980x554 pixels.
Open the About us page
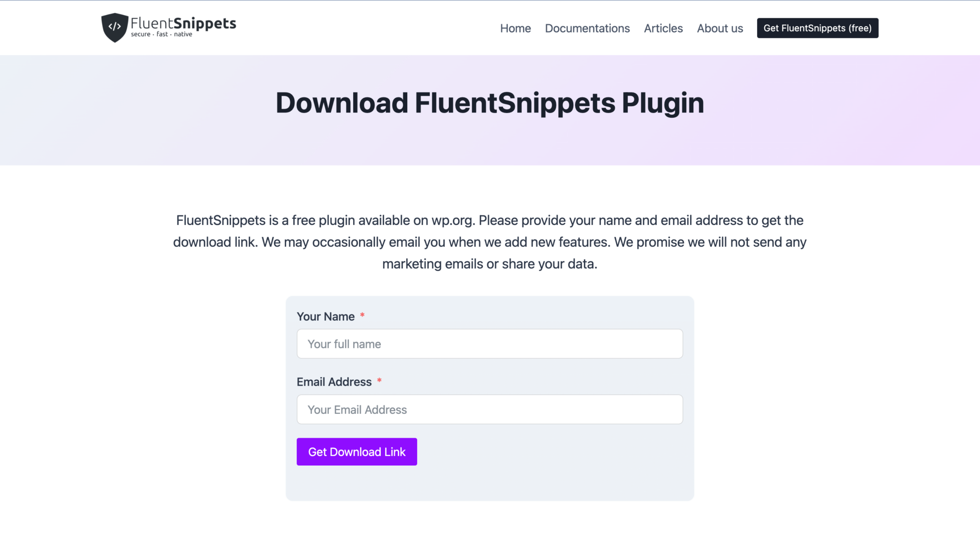(720, 28)
